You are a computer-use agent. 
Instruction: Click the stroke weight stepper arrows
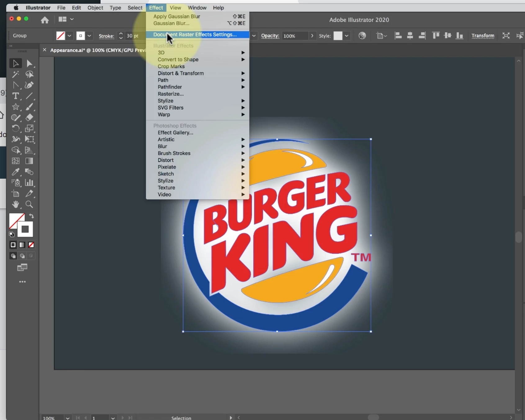(x=121, y=36)
